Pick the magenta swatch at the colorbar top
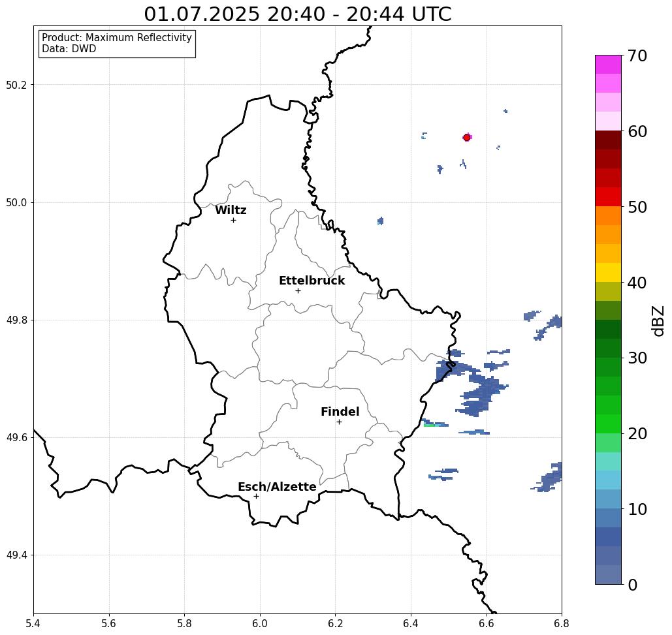The height and width of the screenshot is (635, 672). pos(608,65)
